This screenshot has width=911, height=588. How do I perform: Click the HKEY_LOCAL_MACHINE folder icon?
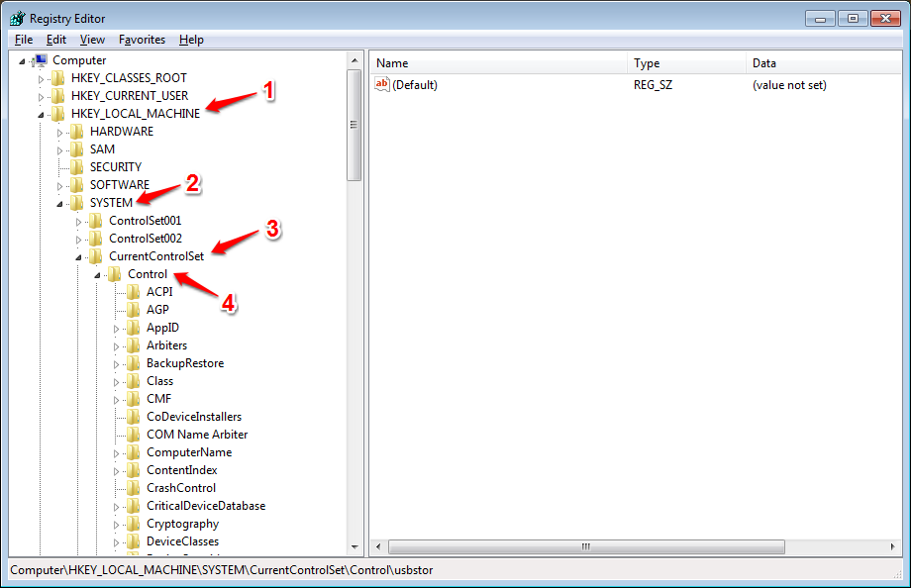tap(58, 114)
